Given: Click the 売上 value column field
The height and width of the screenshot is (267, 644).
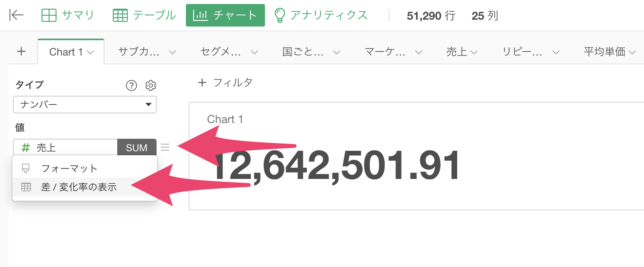Looking at the screenshot, I should (65, 148).
